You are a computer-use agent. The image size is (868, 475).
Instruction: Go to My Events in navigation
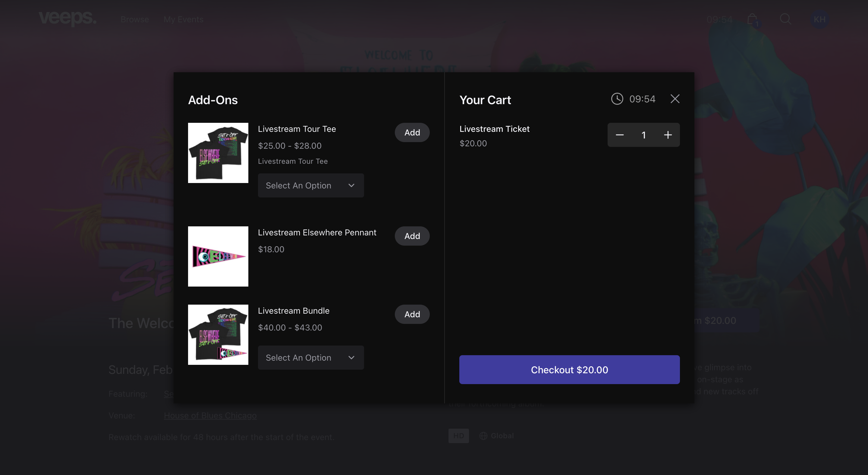pos(184,19)
